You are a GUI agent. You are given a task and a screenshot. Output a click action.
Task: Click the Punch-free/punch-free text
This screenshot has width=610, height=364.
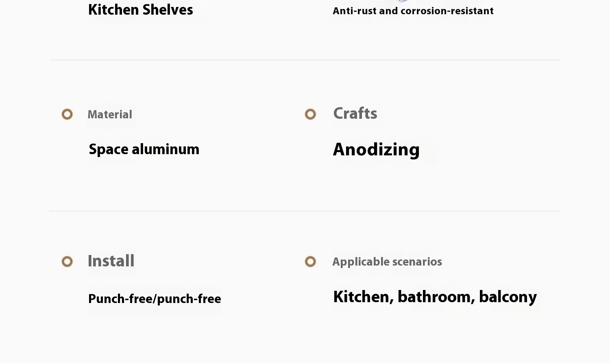(x=155, y=299)
